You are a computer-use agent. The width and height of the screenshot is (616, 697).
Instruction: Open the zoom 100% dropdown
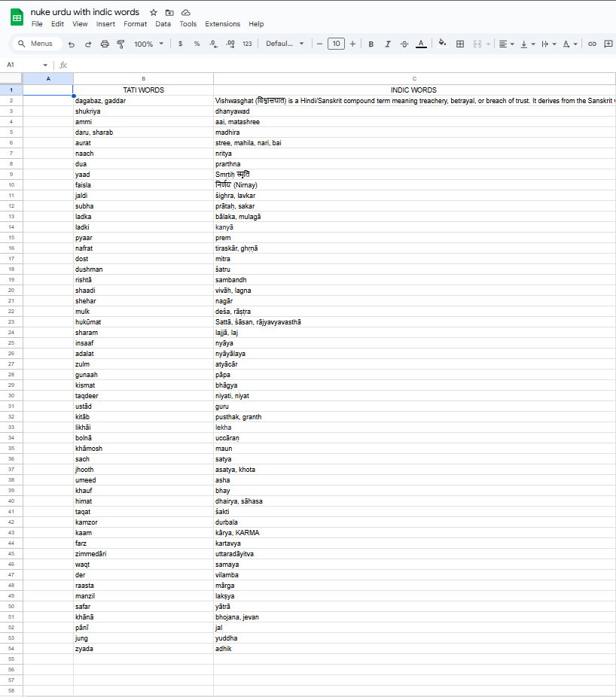coord(149,44)
